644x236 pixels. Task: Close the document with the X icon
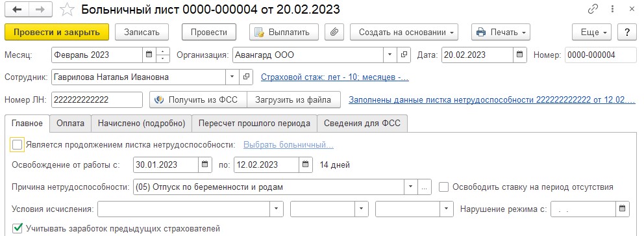pyautogui.click(x=632, y=10)
